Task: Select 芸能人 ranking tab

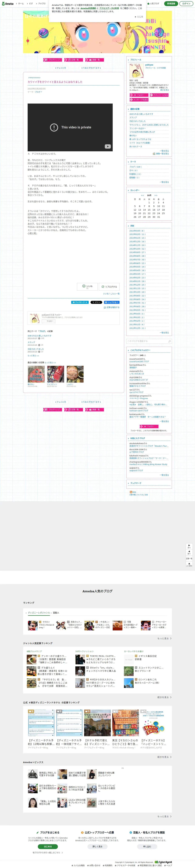Action: coord(56,613)
